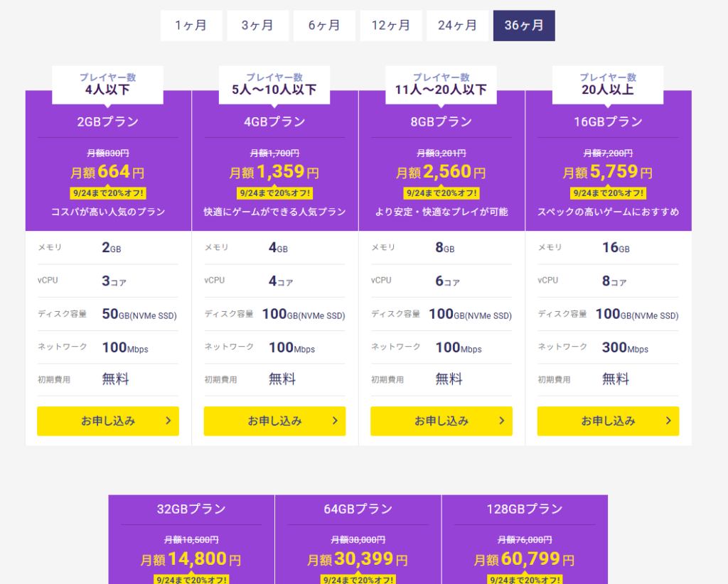Click the 20% off badge on 8GB plan

(x=441, y=193)
